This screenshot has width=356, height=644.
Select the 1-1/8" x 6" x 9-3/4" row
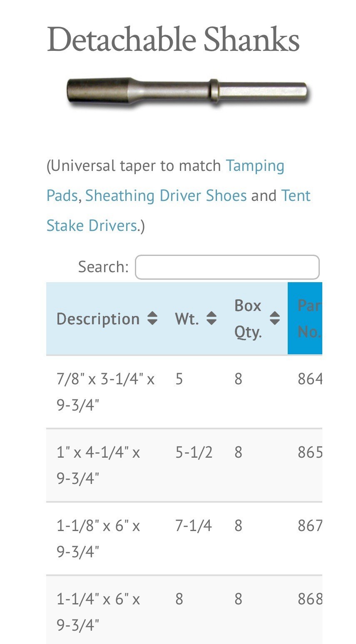(184, 539)
